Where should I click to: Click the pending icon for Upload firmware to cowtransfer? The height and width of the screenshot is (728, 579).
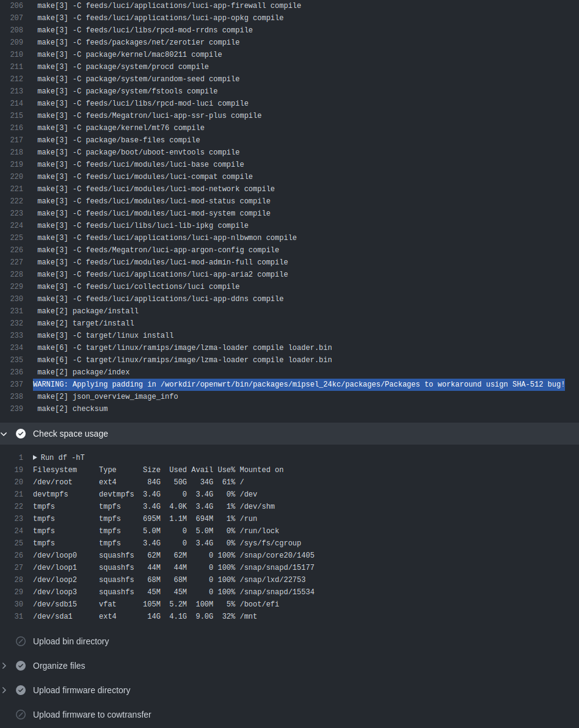click(20, 715)
